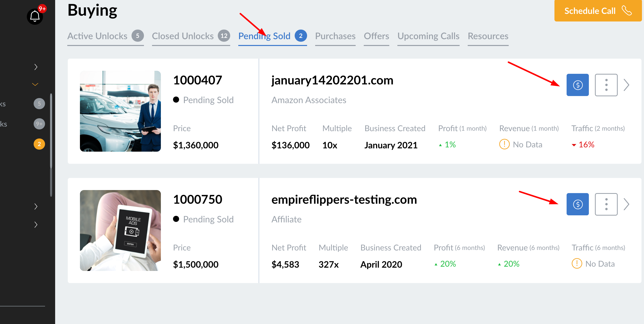Expand listing 1000750 with right chevron

626,204
